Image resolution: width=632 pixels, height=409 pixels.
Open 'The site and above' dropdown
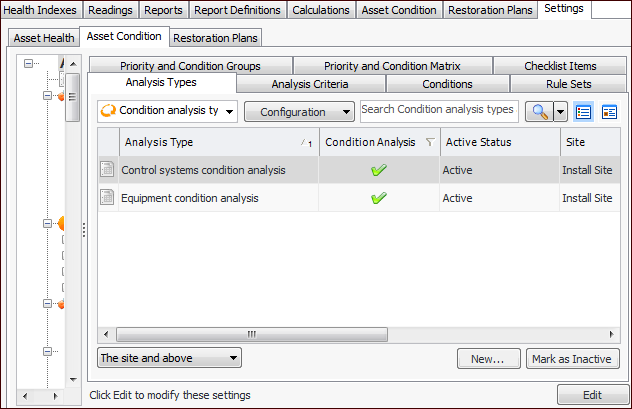170,357
